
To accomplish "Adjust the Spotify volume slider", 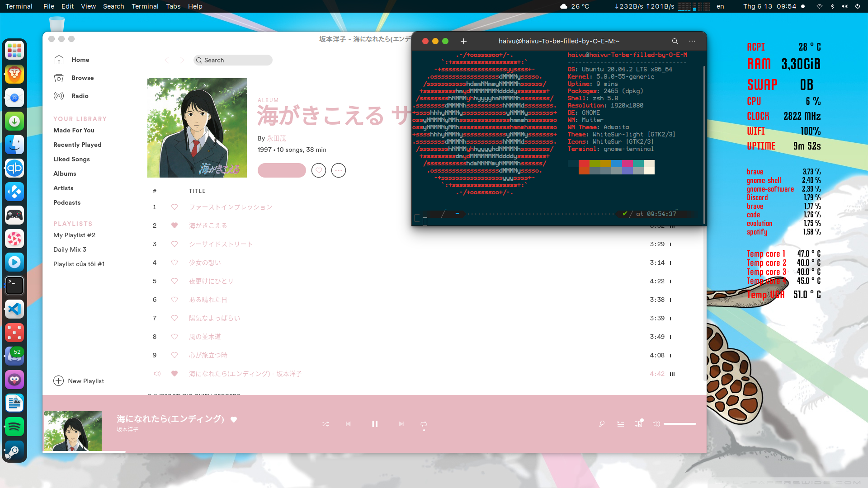I will (x=680, y=424).
